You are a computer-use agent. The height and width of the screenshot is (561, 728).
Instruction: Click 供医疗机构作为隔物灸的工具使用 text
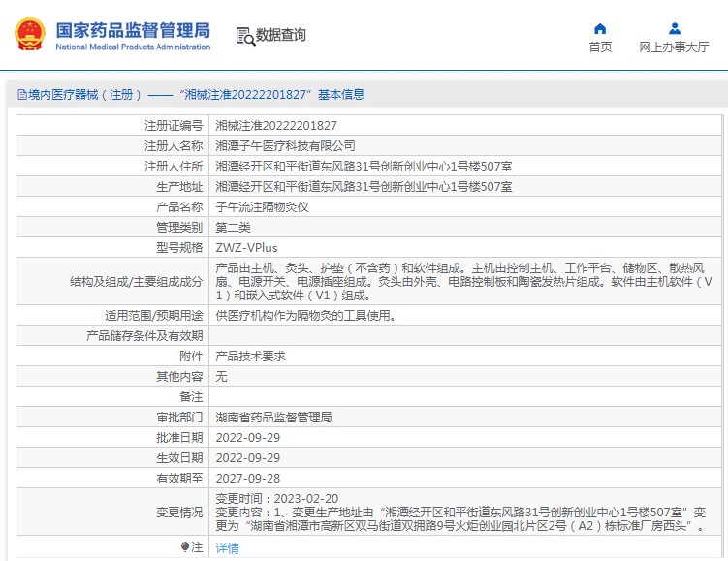[305, 316]
